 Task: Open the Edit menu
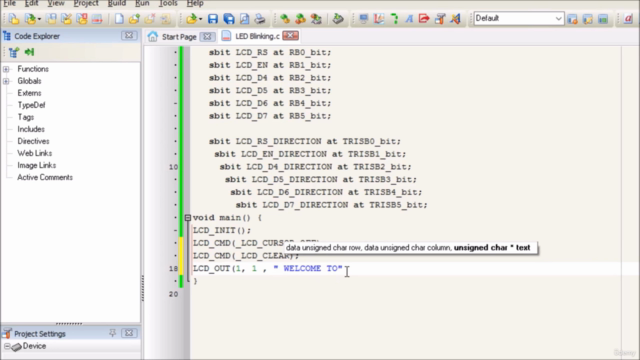pos(31,3)
